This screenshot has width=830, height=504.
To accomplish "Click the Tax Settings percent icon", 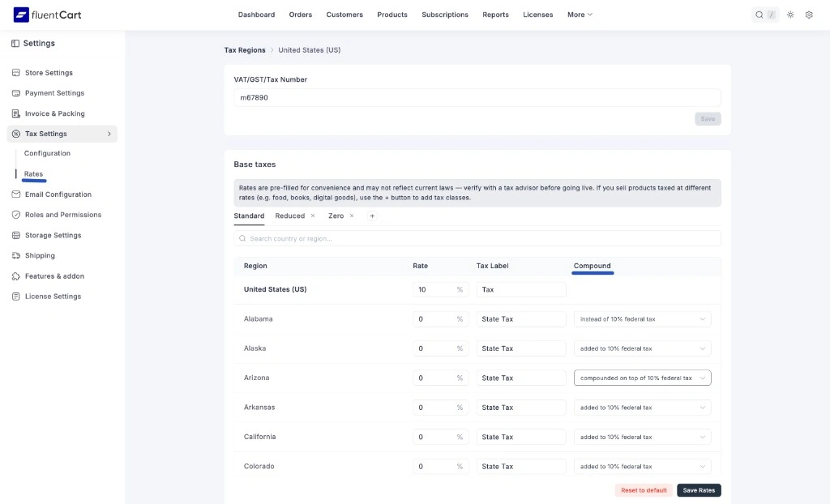I will click(x=16, y=134).
